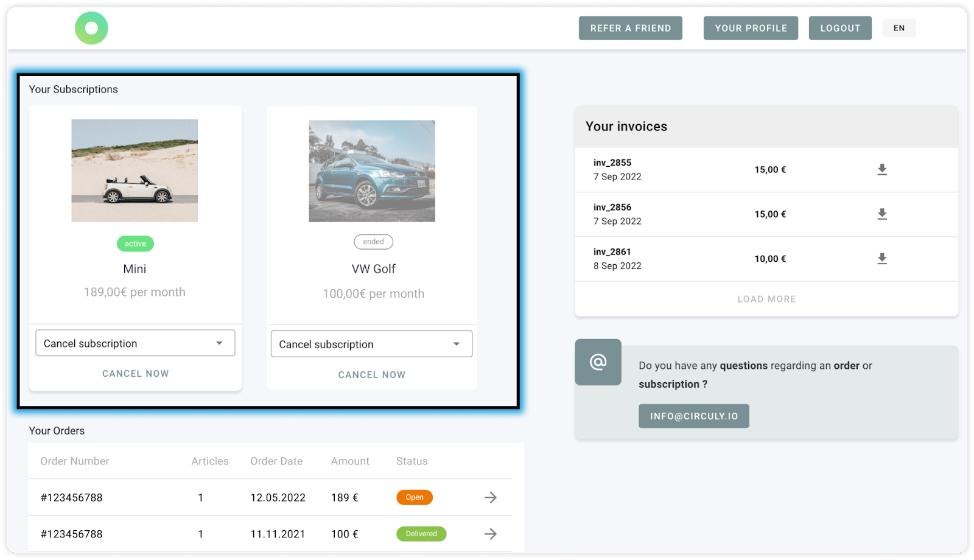Click the Open status badge

pyautogui.click(x=415, y=497)
